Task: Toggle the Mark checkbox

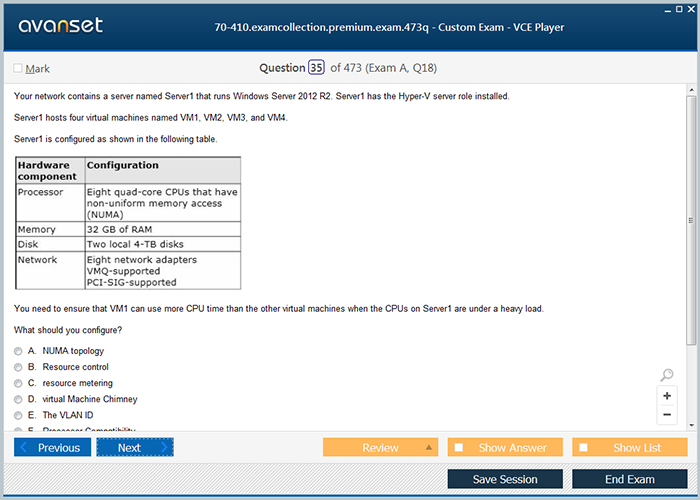Action: click(18, 69)
